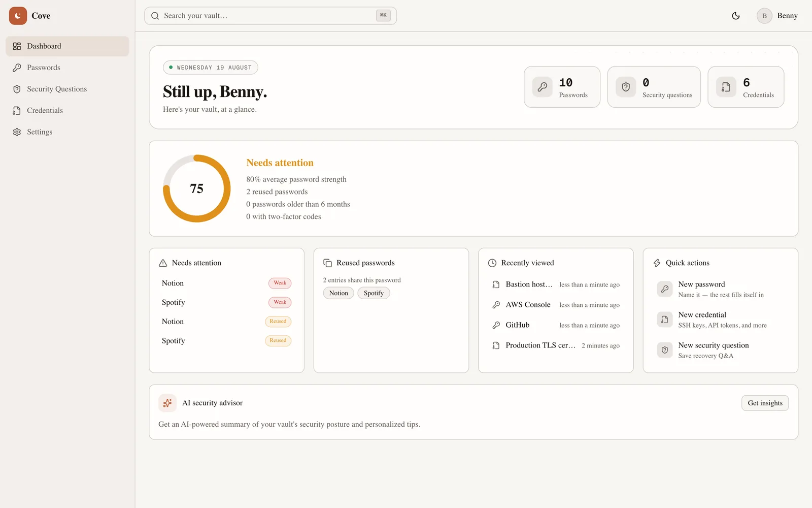The width and height of the screenshot is (812, 508).
Task: Click shield icon in Security questions card
Action: [626, 87]
